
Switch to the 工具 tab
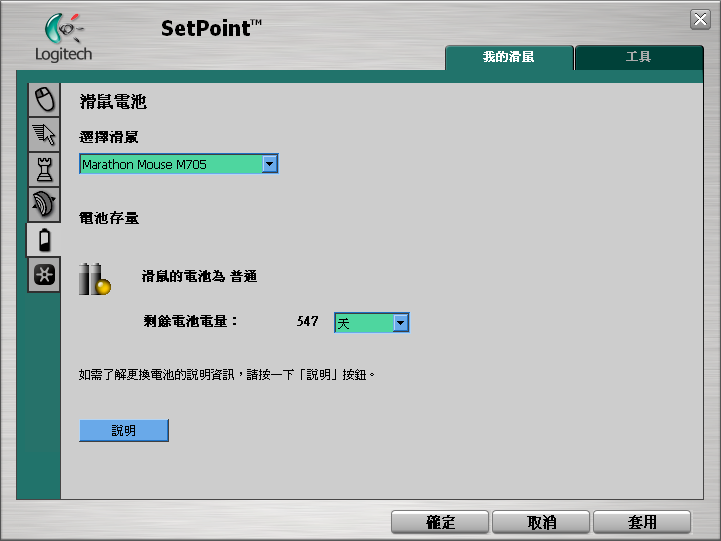coord(639,57)
